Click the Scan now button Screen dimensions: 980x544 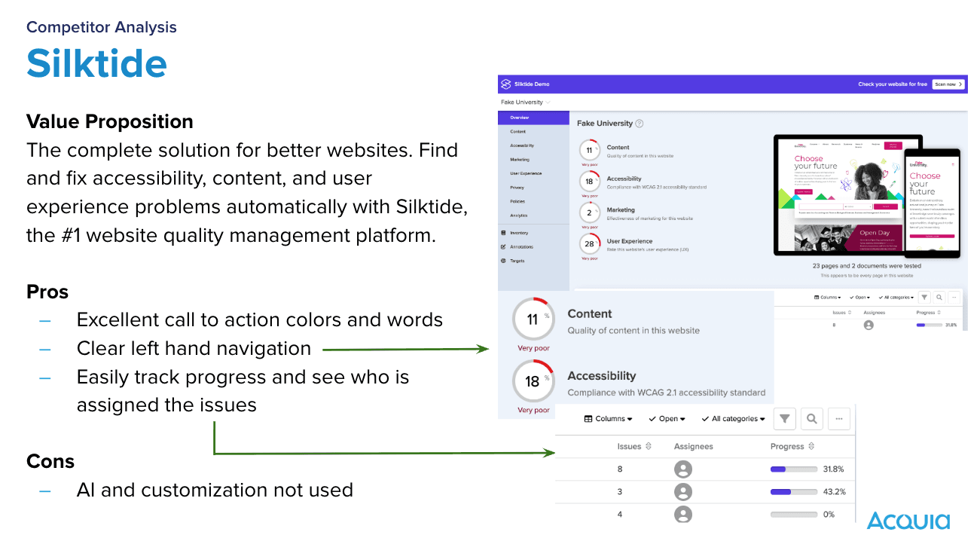[x=948, y=84]
